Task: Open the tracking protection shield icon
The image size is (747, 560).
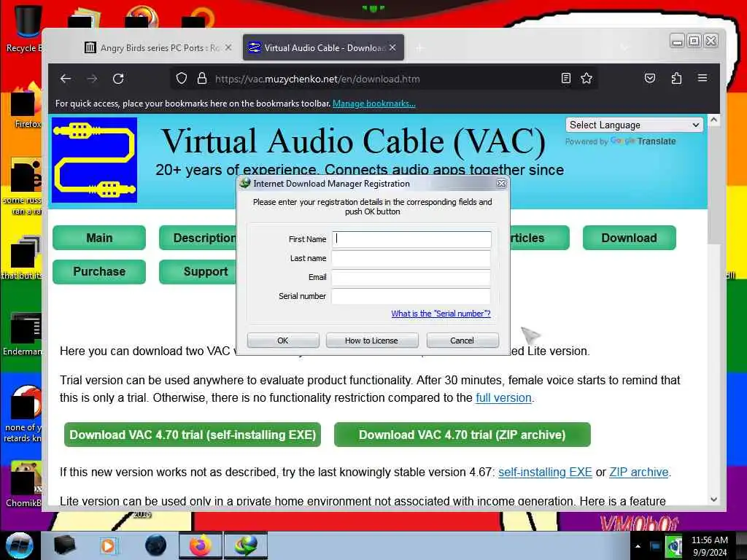Action: click(182, 79)
